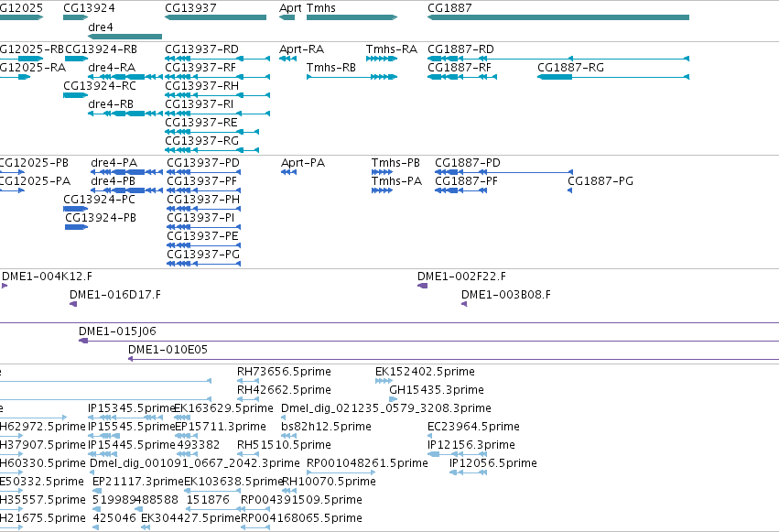Viewport: 779px width, 532px height.
Task: Open transcript CG1887-RD
Action: pos(461,49)
